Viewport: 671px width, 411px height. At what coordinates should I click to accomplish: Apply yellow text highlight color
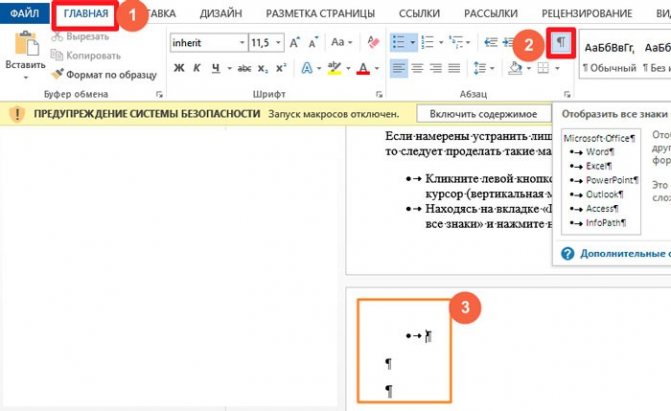coord(335,68)
